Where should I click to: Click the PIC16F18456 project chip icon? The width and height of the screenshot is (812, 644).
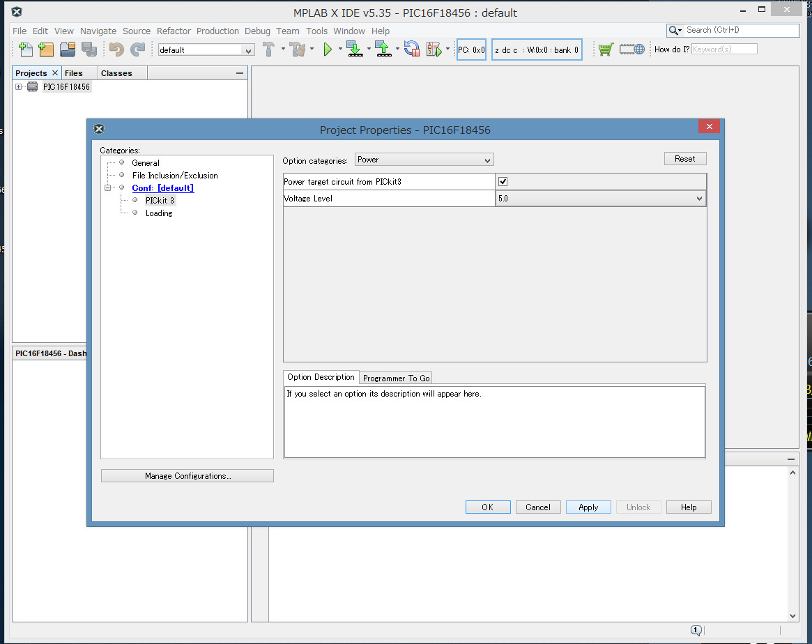coord(32,87)
